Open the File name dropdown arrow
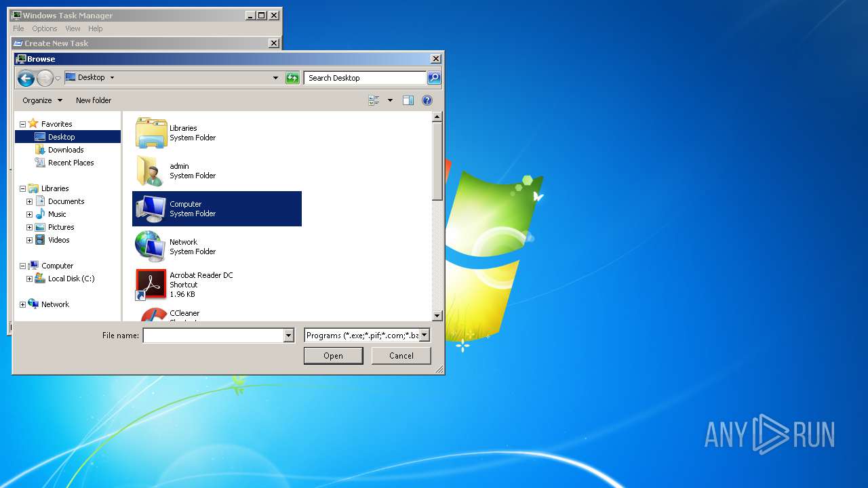The image size is (868, 488). pyautogui.click(x=289, y=335)
